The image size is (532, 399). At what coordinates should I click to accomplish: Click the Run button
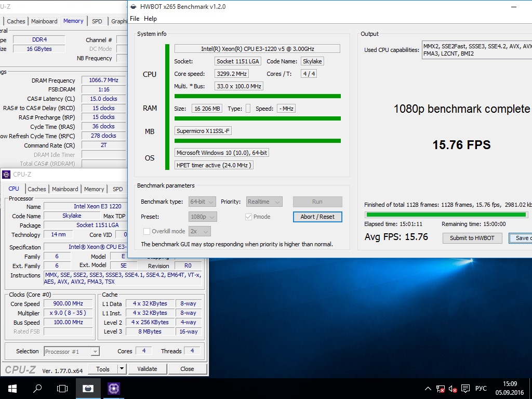pyautogui.click(x=317, y=202)
